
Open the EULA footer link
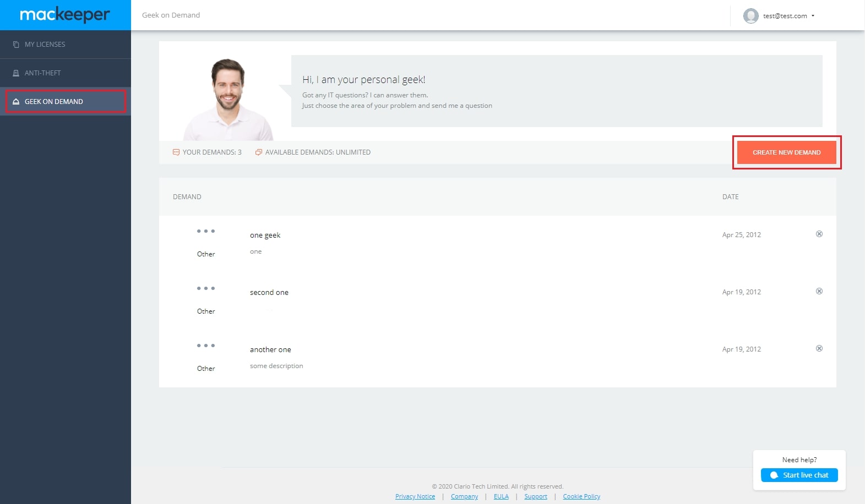coord(501,496)
